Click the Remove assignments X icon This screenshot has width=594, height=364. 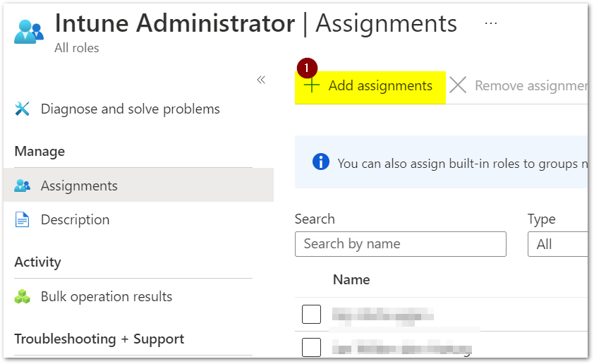click(x=458, y=85)
